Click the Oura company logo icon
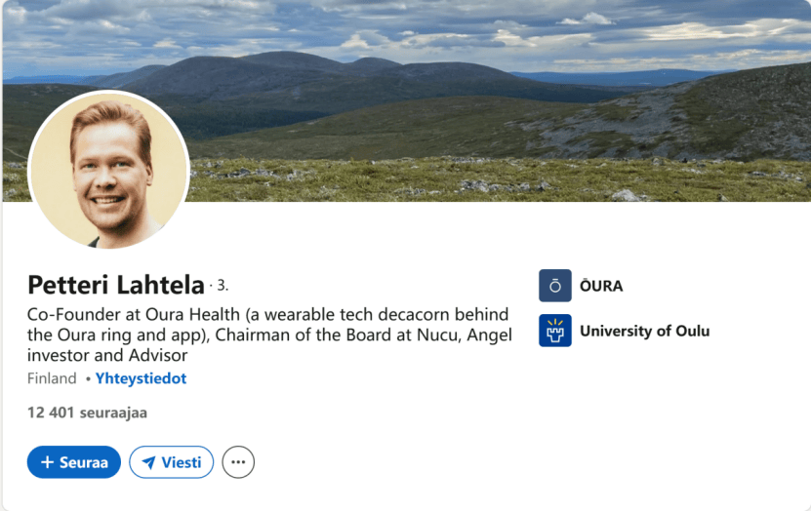The image size is (812, 512). (x=554, y=286)
